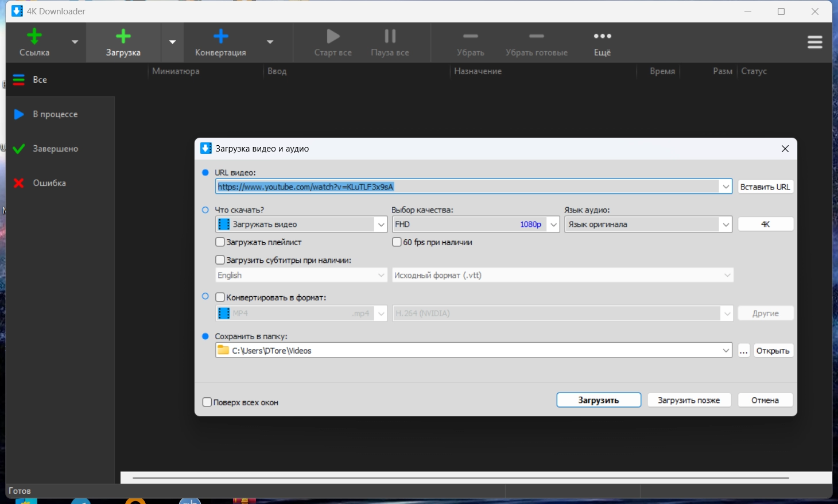Image resolution: width=838 pixels, height=504 pixels.
Task: Open the MP4 format dropdown
Action: pyautogui.click(x=301, y=313)
